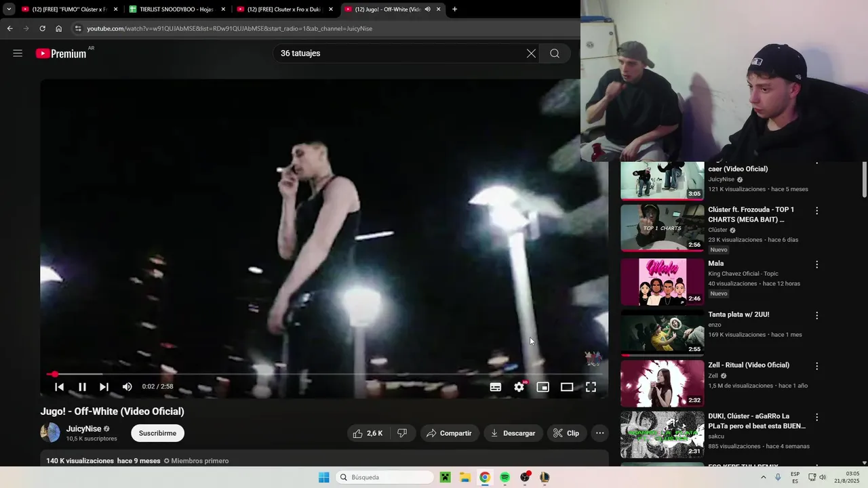The height and width of the screenshot is (488, 868).
Task: Create a clip with the Clip button
Action: [x=566, y=433]
